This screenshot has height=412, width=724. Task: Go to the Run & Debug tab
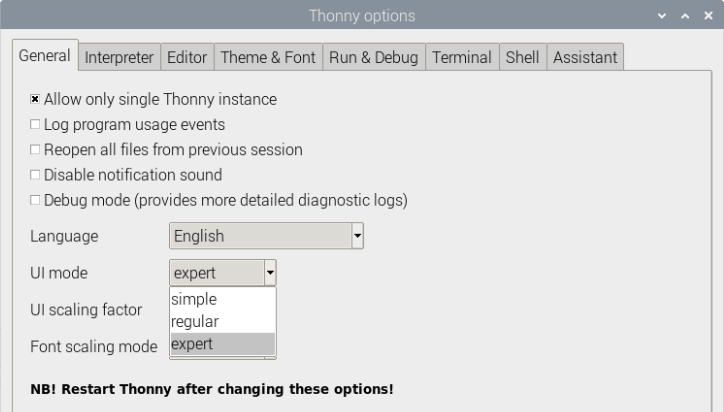tap(374, 57)
